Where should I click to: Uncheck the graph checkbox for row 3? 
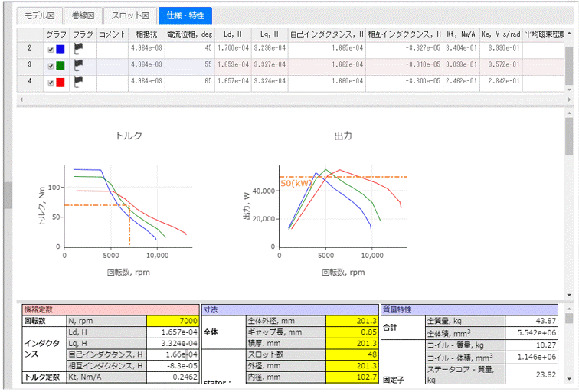(x=51, y=66)
